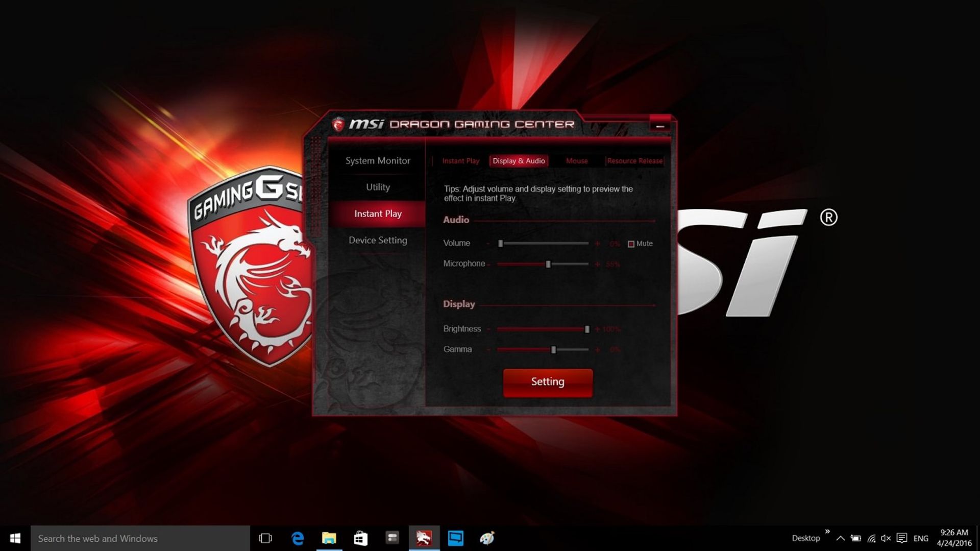Open the Paint palette taskbar icon
The image size is (980, 551).
tap(487, 538)
